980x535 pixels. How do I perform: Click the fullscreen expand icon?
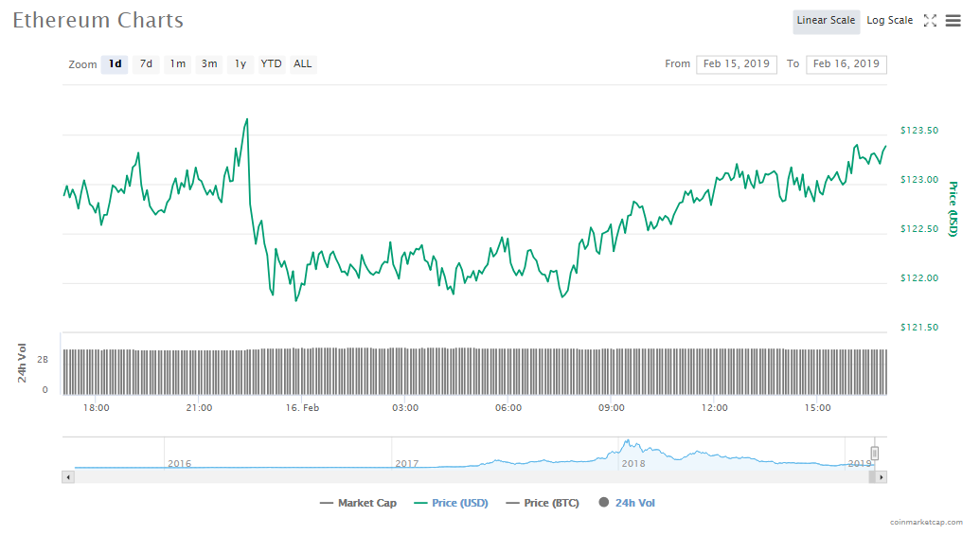click(930, 21)
